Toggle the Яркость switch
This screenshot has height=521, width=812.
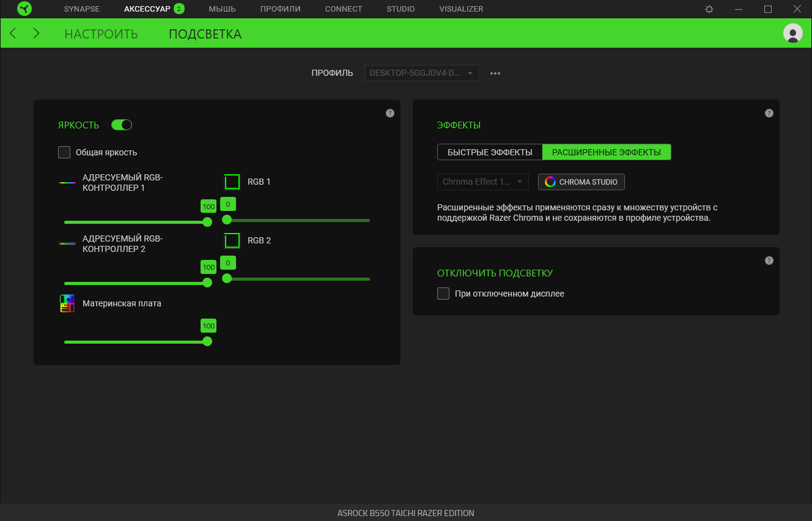click(x=122, y=125)
